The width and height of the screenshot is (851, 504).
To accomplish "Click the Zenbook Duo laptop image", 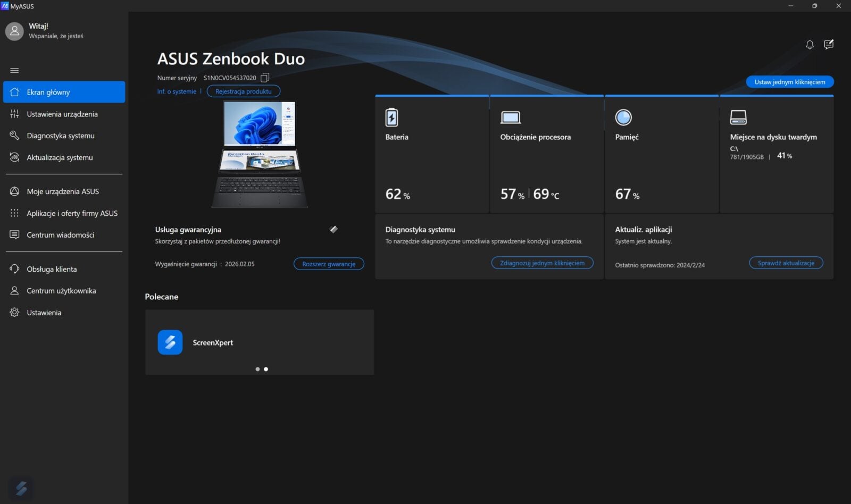I will pyautogui.click(x=260, y=154).
